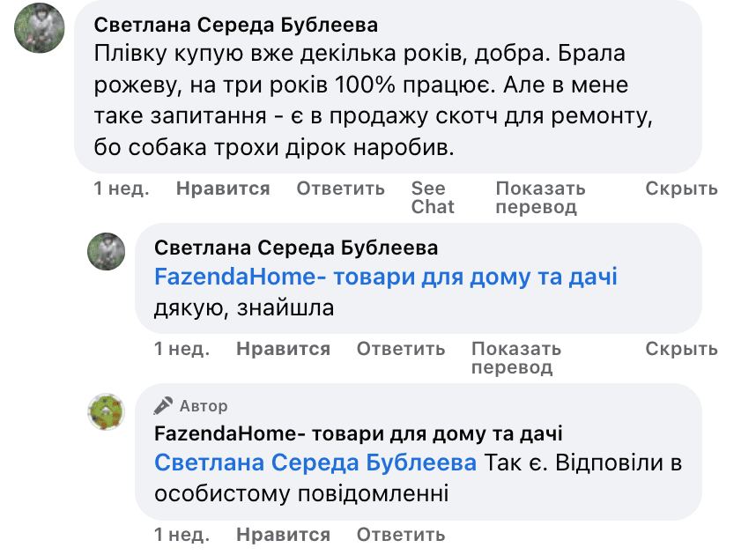
Task: Reply to the top comment
Action: (x=340, y=189)
